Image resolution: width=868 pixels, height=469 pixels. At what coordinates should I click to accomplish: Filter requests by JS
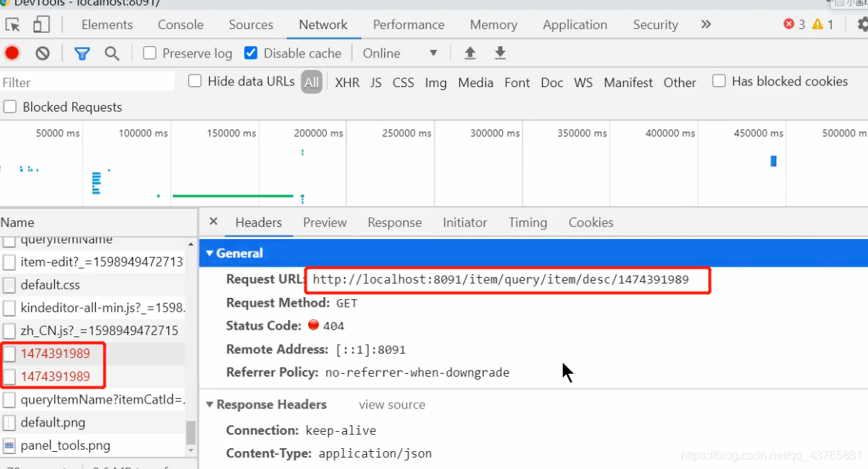[x=376, y=83]
